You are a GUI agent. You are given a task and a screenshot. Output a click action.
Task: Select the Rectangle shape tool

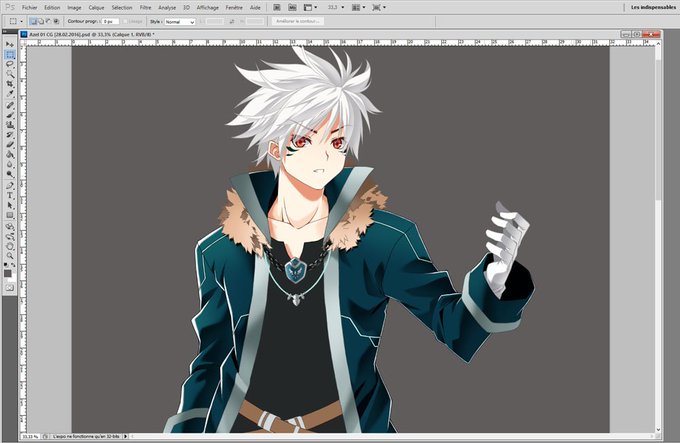coord(10,215)
